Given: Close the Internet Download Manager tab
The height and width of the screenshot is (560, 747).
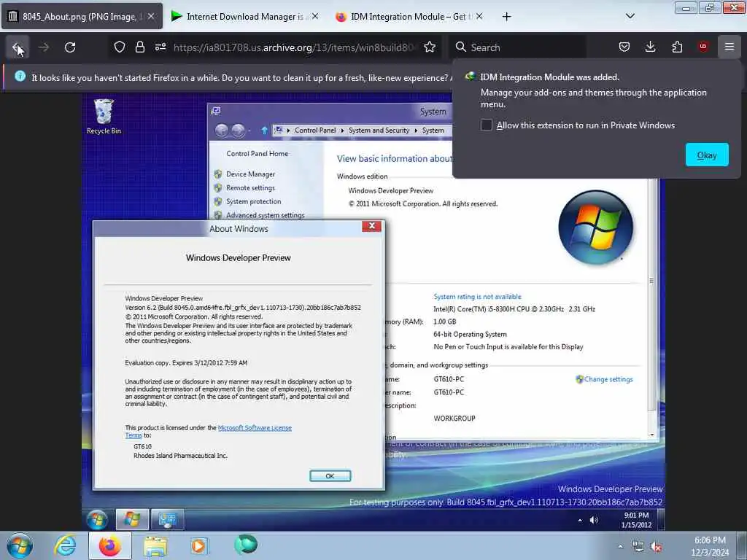Looking at the screenshot, I should [315, 16].
